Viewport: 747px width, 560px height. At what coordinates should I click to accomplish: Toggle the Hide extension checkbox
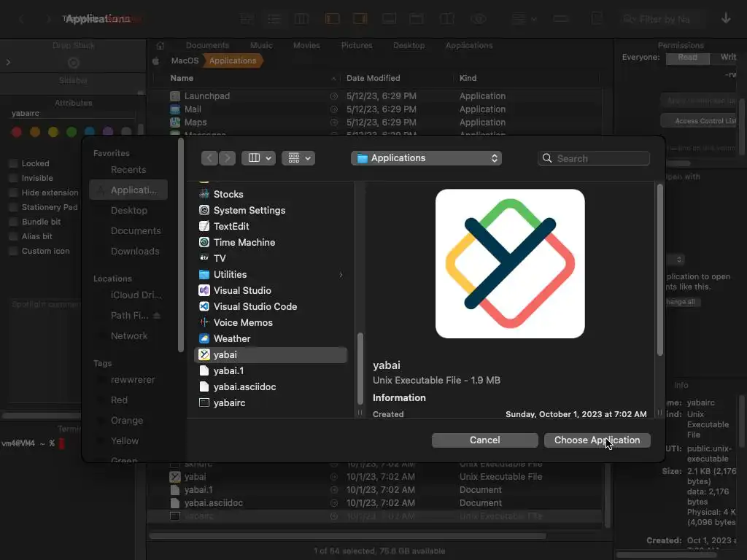13,192
